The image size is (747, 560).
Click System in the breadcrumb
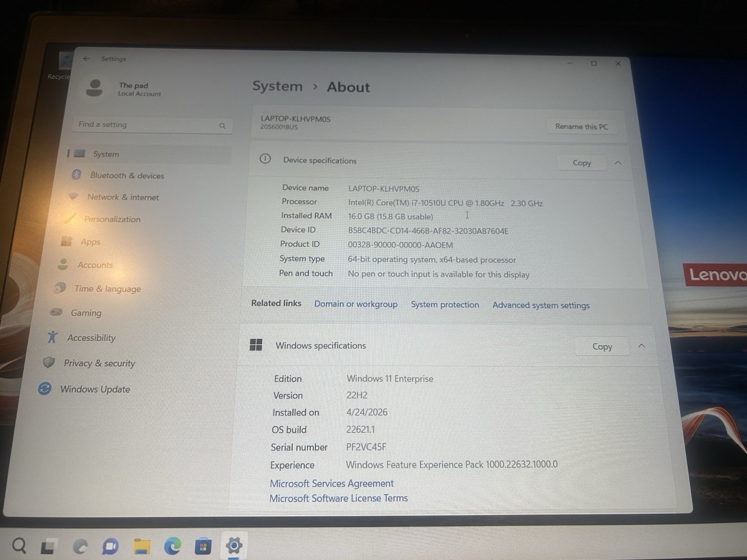[x=277, y=86]
